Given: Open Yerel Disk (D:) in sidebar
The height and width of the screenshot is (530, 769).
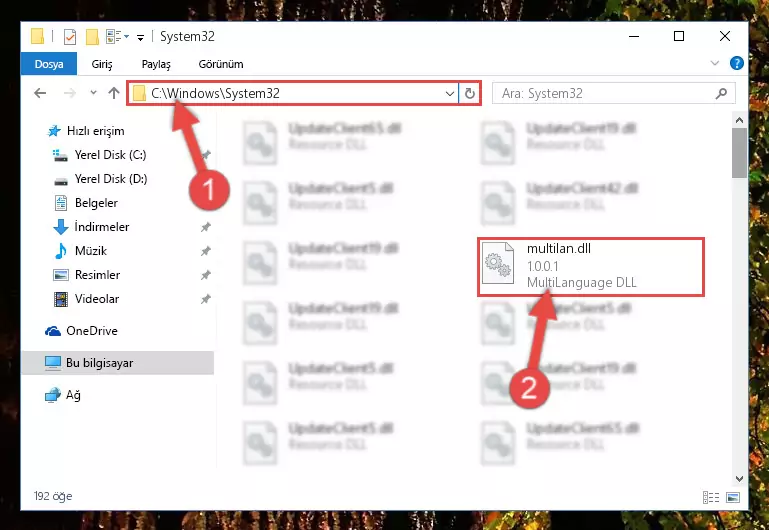Looking at the screenshot, I should (x=100, y=179).
